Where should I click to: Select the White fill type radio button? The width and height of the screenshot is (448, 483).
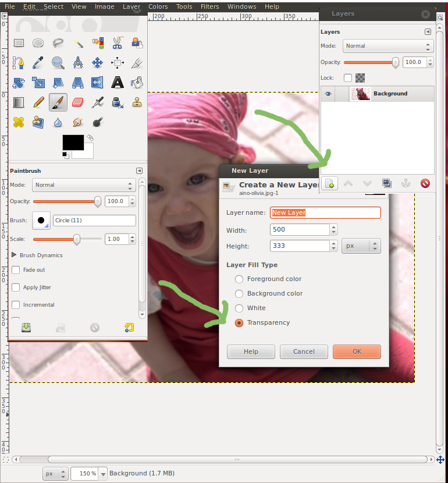pyautogui.click(x=239, y=308)
